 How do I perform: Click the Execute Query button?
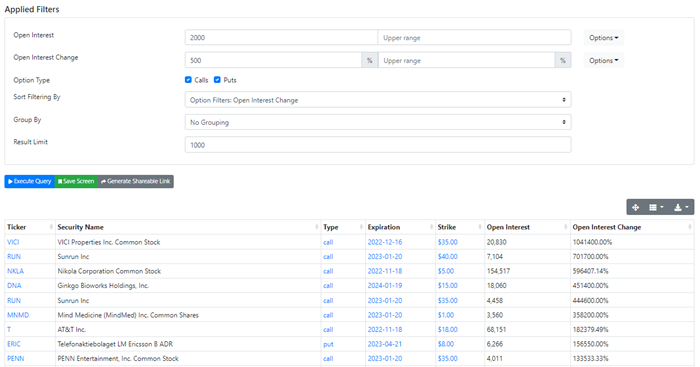coord(29,181)
